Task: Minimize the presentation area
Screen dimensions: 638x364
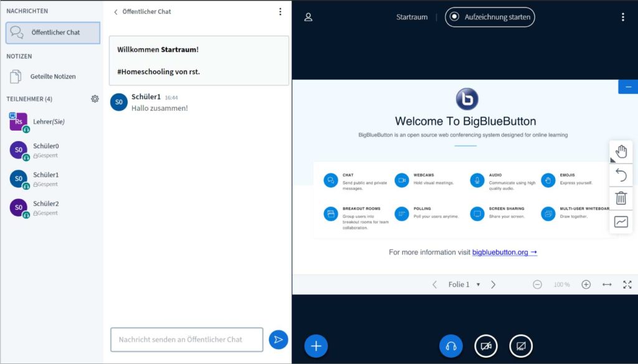Action: [x=628, y=87]
